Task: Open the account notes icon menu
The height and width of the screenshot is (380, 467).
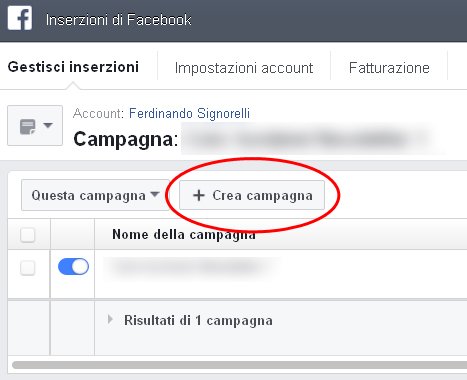Action: pyautogui.click(x=35, y=126)
